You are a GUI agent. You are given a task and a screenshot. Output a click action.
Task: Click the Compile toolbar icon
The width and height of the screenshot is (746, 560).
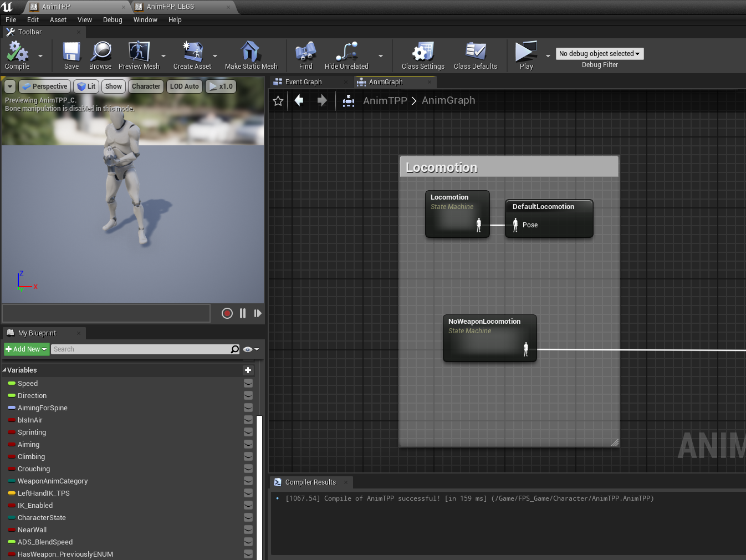(x=17, y=53)
